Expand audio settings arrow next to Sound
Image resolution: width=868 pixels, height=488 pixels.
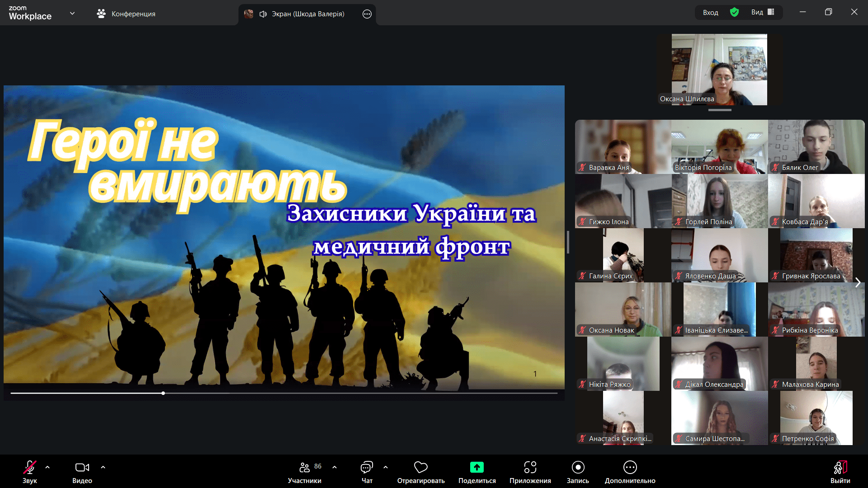coord(47,467)
